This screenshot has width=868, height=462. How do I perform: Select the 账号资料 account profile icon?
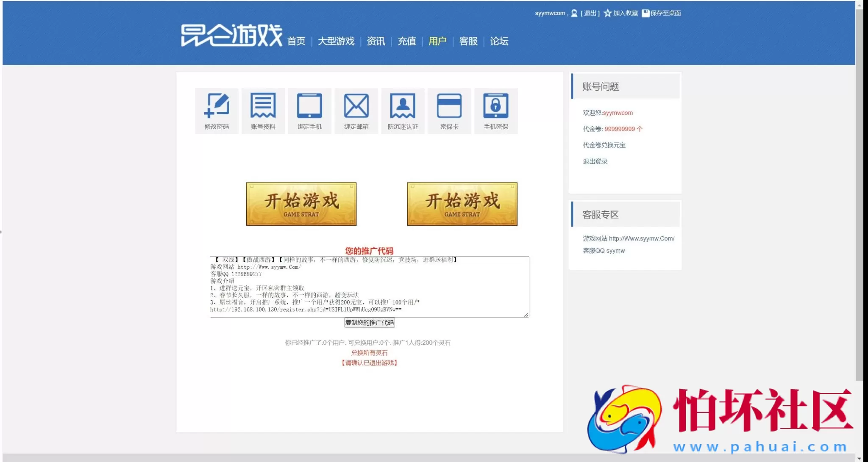click(263, 111)
